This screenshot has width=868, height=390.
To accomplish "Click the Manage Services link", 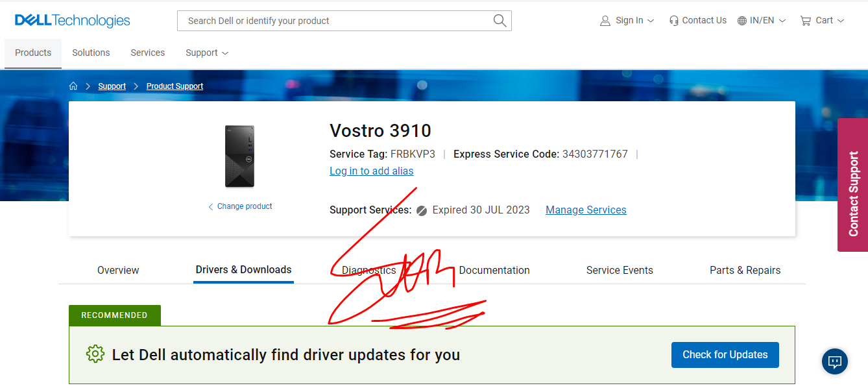I will point(586,210).
